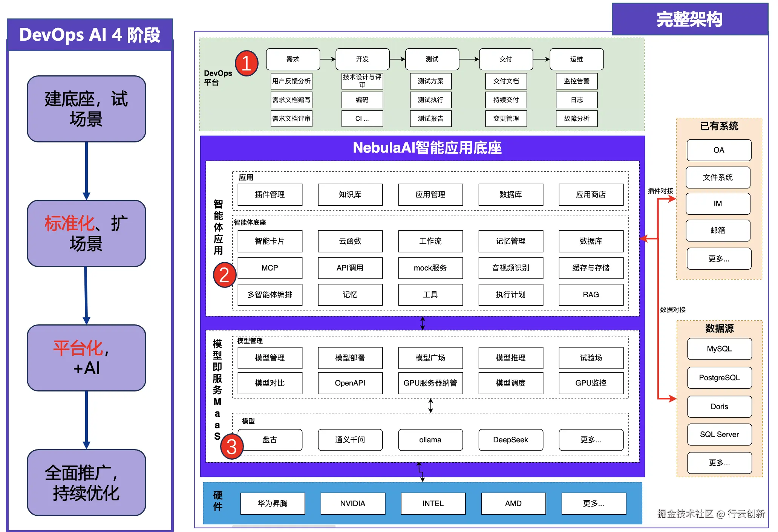Open the 应用商店 box
778x532 pixels.
591,194
